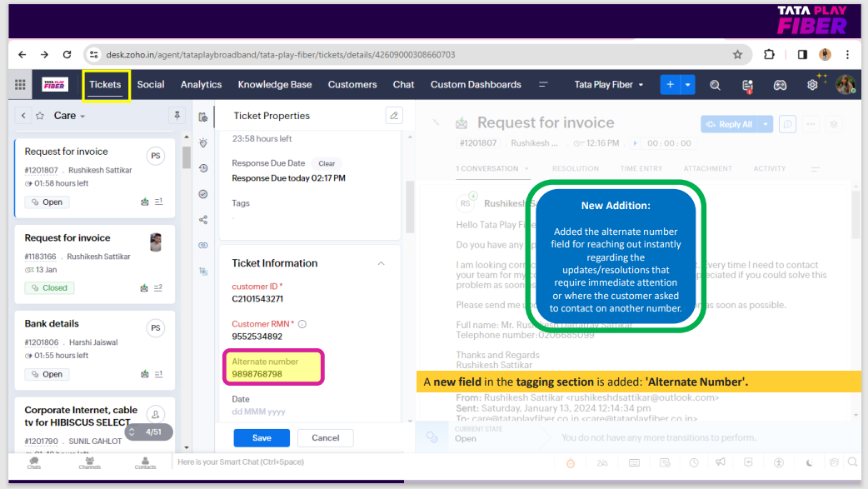This screenshot has height=489, width=868.
Task: Click the blue plus add button
Action: (x=671, y=85)
